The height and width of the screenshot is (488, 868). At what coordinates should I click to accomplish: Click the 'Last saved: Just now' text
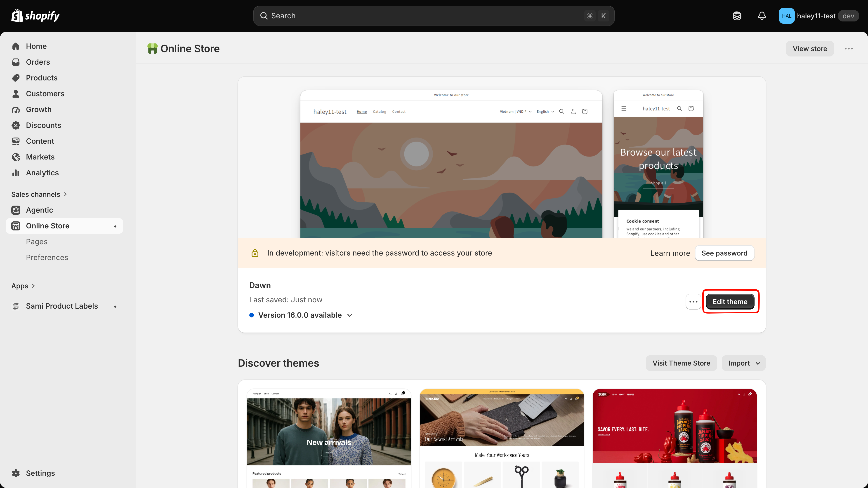coord(286,300)
